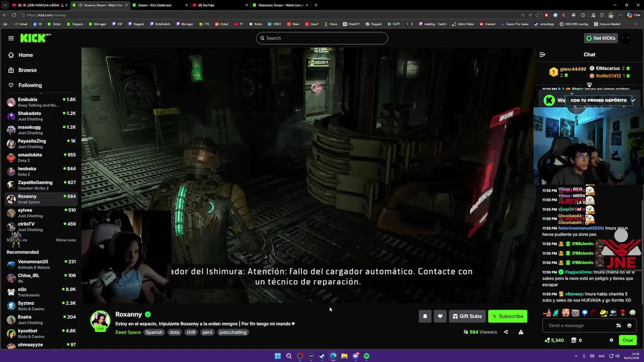Toggle notifications with the bell icon
Image resolution: width=644 pixels, height=362 pixels.
pos(425,316)
